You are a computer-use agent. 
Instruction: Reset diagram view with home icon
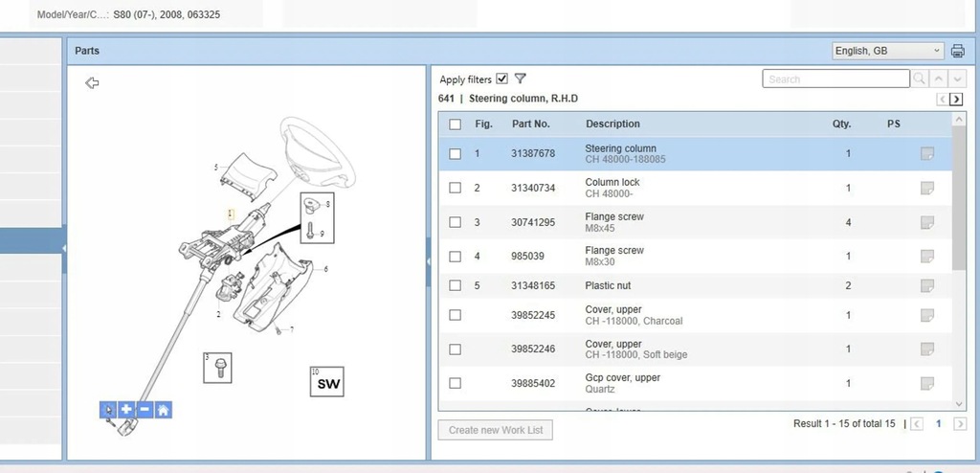click(163, 410)
